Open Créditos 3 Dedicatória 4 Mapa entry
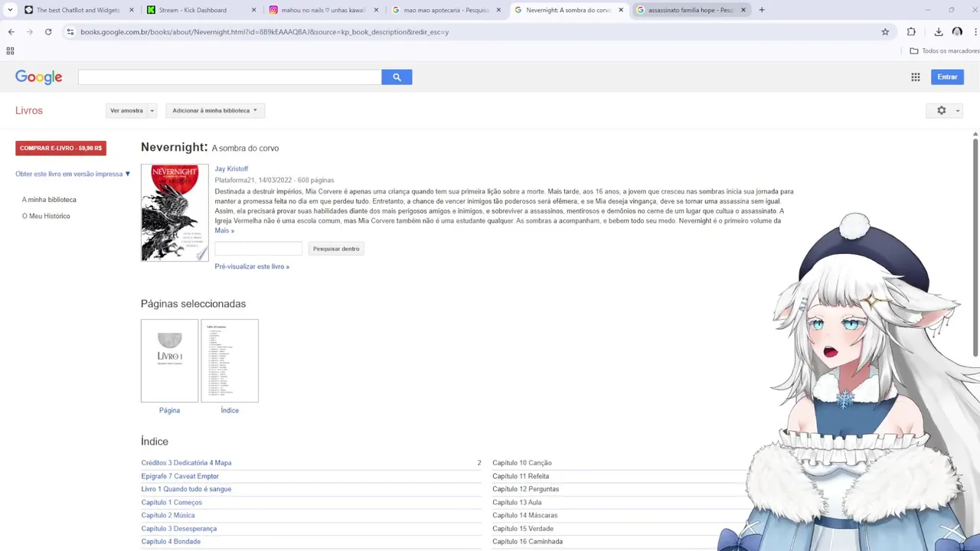 (186, 463)
